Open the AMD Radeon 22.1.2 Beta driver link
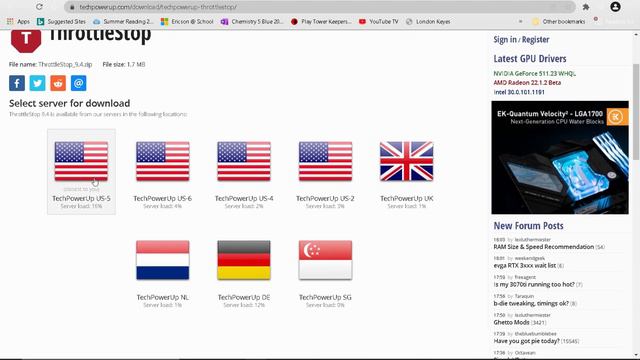 pyautogui.click(x=527, y=83)
